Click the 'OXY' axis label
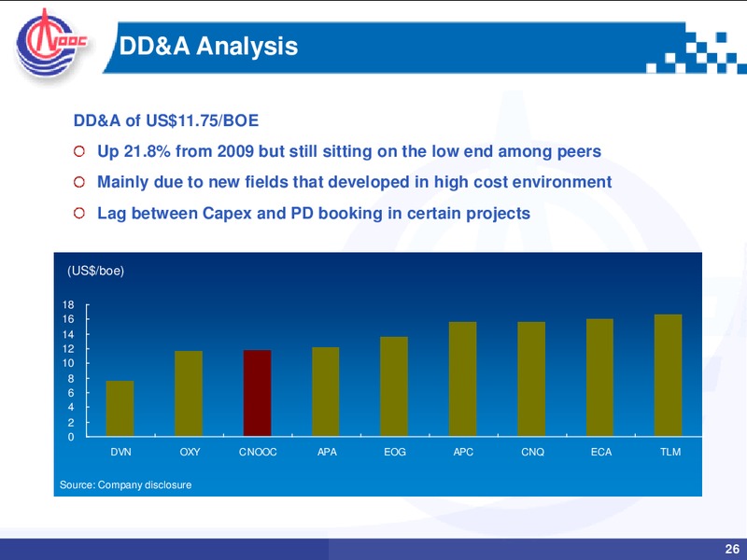747x560 pixels. pos(190,452)
